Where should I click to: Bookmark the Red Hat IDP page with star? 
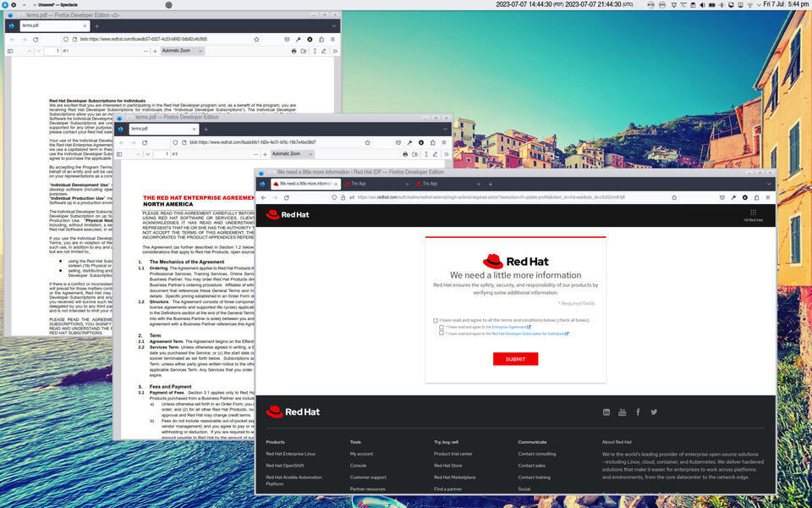tap(674, 197)
